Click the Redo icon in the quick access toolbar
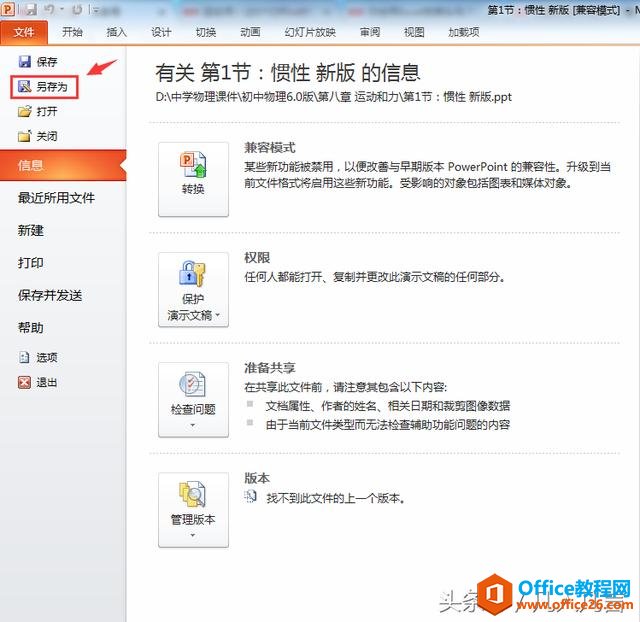The height and width of the screenshot is (622, 640). pos(77,9)
